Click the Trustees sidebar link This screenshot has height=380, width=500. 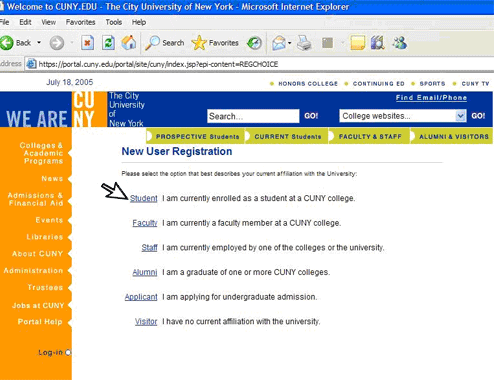tap(45, 287)
